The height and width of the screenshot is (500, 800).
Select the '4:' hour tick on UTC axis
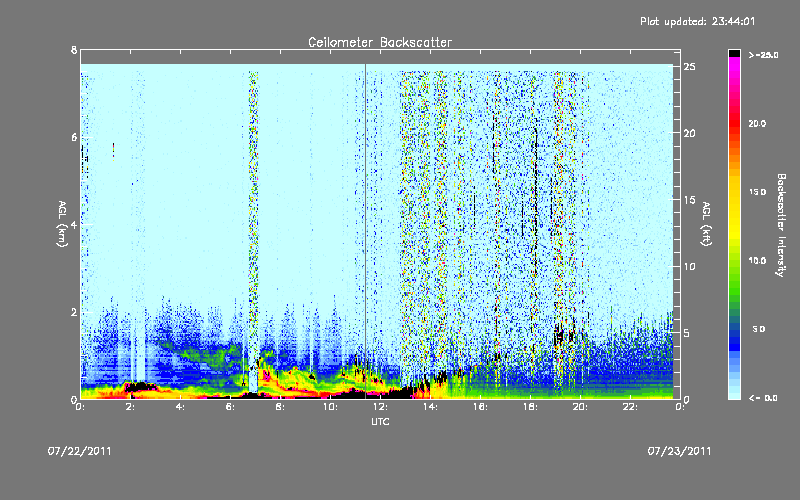pyautogui.click(x=181, y=407)
